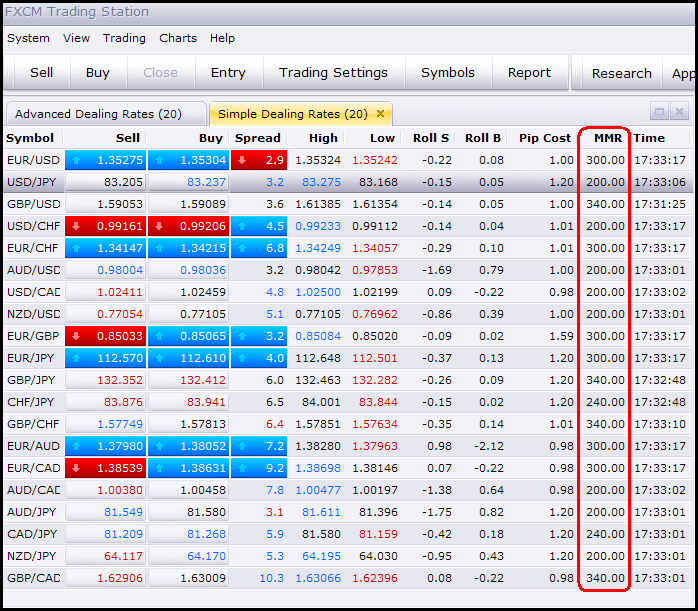
Task: Click the AUD/USD Roll S value -1.69
Action: 436,270
